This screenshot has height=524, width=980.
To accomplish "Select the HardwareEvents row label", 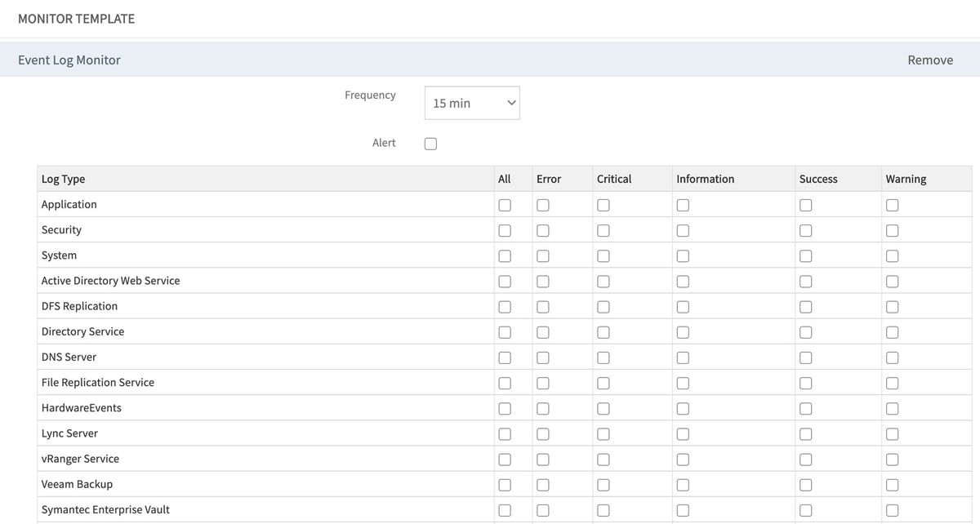I will click(81, 407).
